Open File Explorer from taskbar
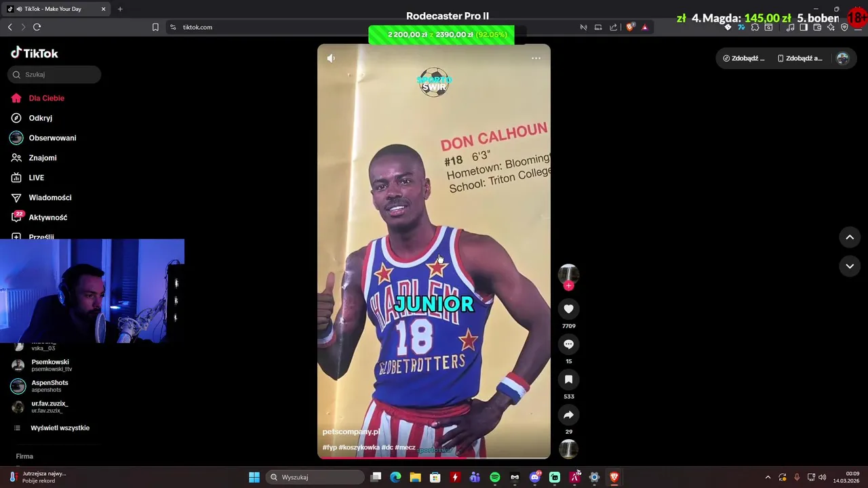Image resolution: width=868 pixels, height=488 pixels. (x=415, y=477)
